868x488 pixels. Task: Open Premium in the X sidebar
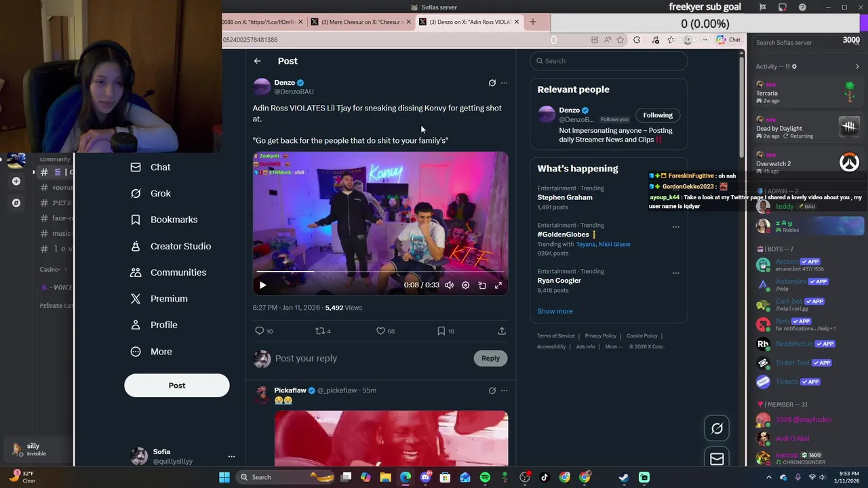click(159, 299)
